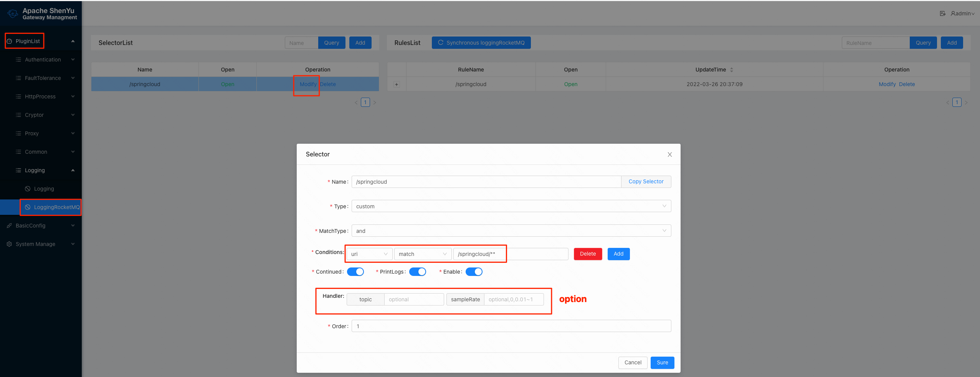Screen dimensions: 980x377
Task: Expand the uri condition parameter dropdown
Action: coord(369,254)
